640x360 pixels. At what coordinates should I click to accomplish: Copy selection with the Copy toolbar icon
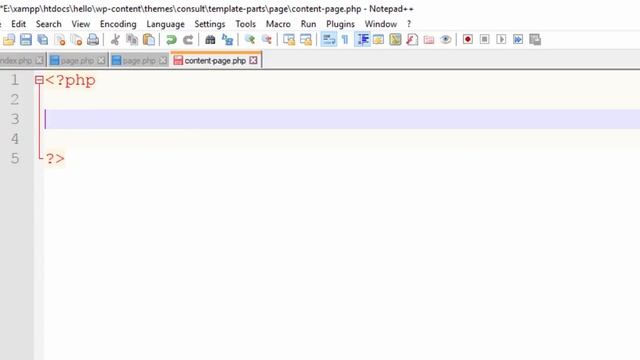(132, 40)
